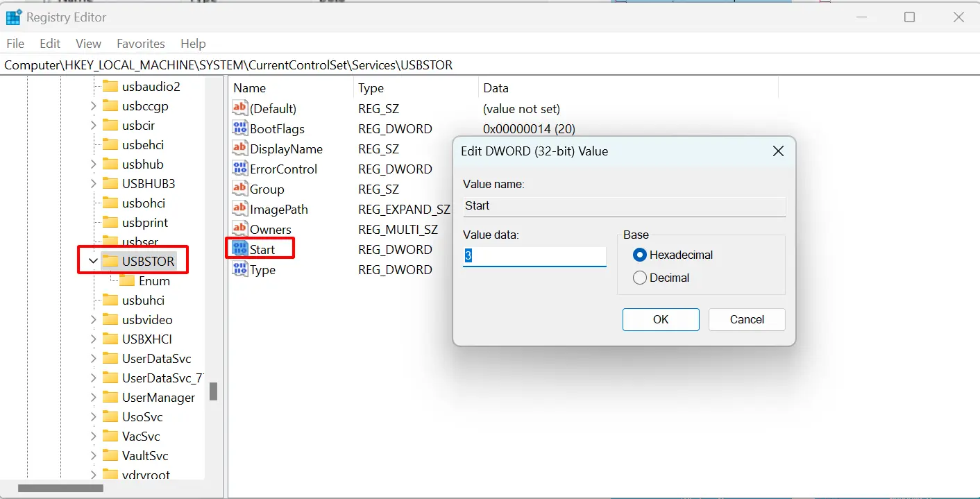Click the (value not set) data cell
Viewport: 980px width, 499px height.
pos(521,108)
